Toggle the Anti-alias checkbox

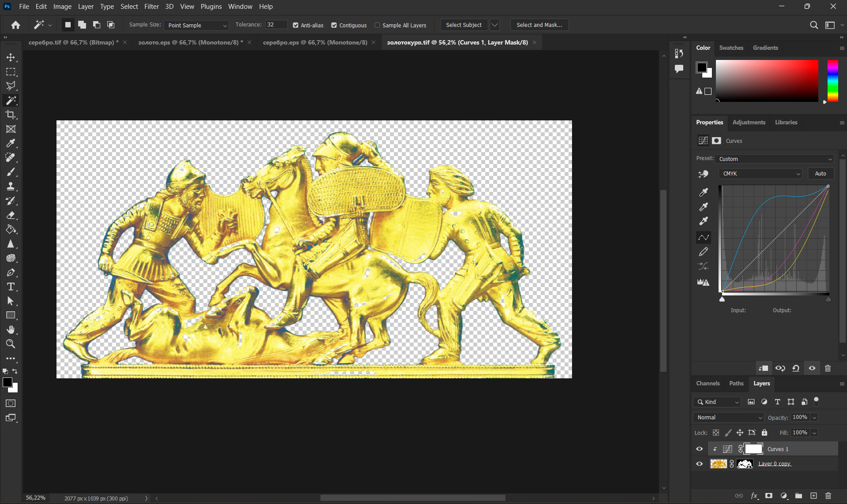(x=296, y=25)
